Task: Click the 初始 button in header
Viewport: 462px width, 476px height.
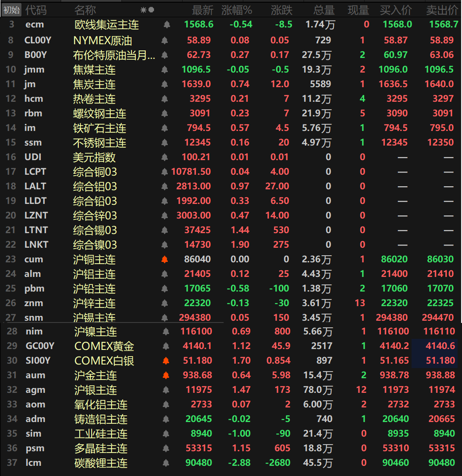Action: (x=12, y=10)
